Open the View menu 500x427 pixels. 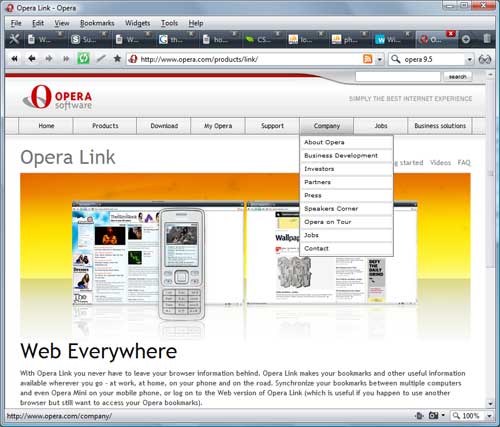click(62, 23)
